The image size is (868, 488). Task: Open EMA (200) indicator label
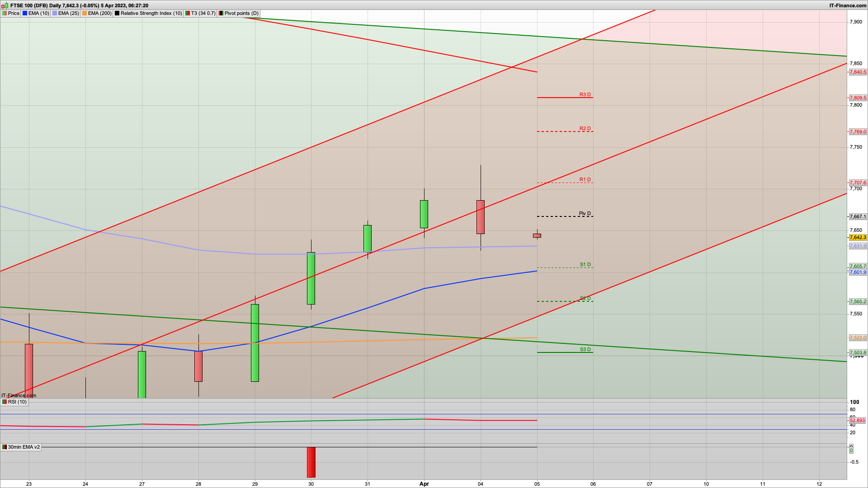(x=99, y=14)
